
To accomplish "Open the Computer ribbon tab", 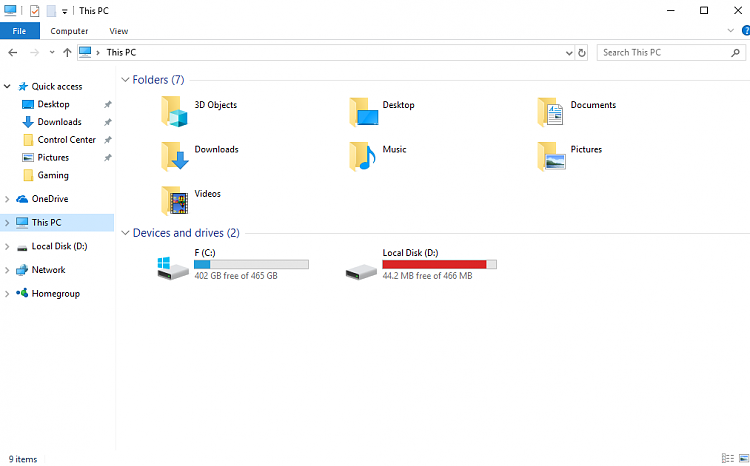I will pos(69,31).
